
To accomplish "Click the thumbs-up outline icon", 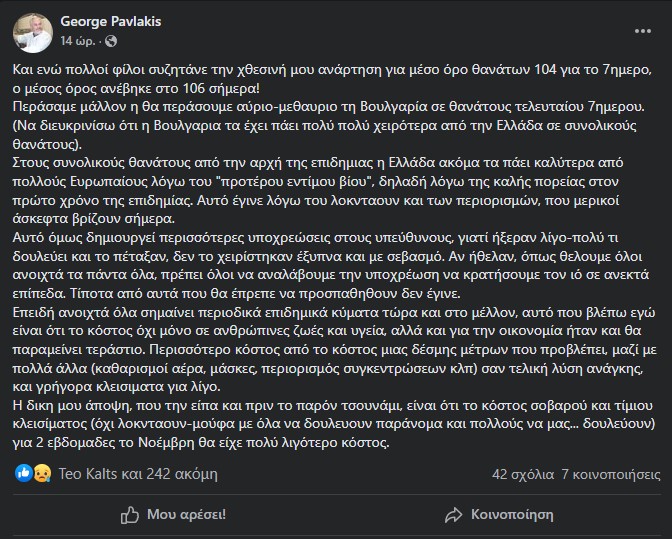I will (x=130, y=515).
